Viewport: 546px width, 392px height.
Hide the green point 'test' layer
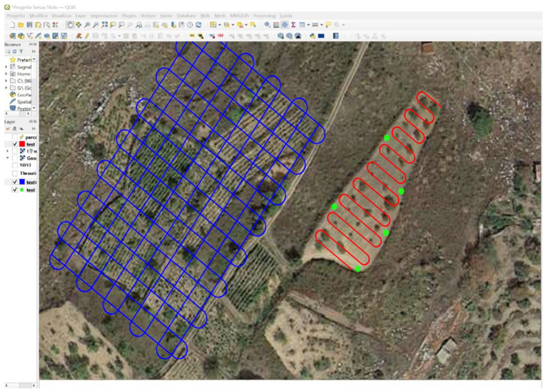15,190
